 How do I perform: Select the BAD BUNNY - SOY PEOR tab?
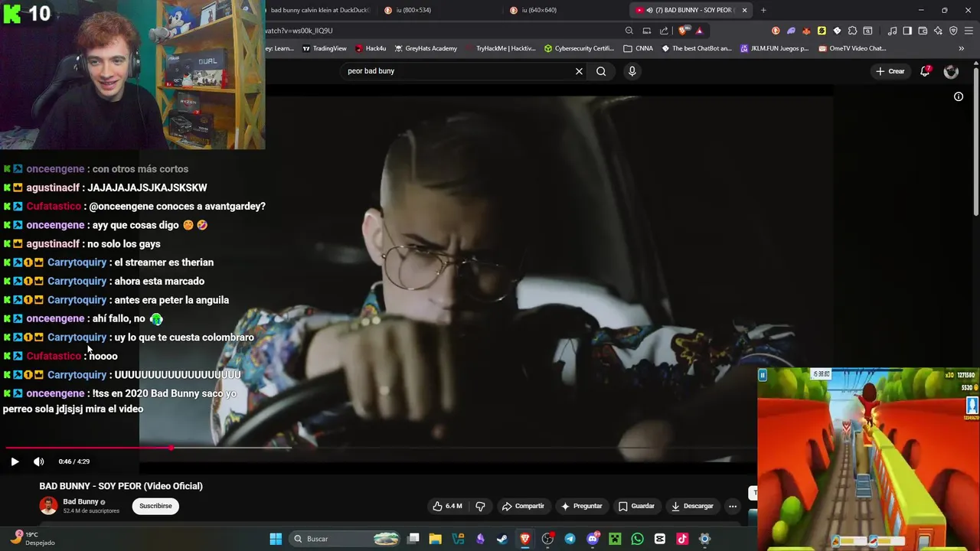tap(689, 10)
